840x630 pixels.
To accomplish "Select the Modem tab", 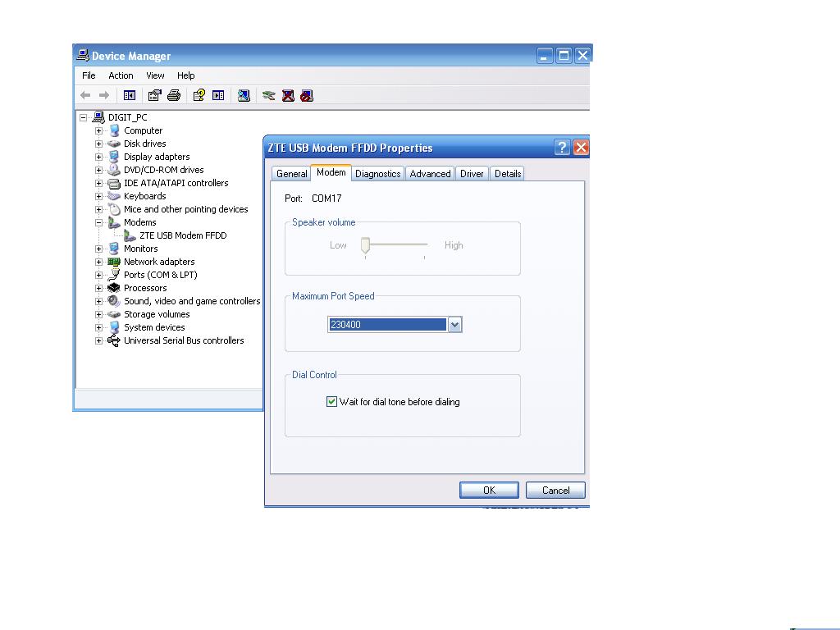I will pos(331,172).
